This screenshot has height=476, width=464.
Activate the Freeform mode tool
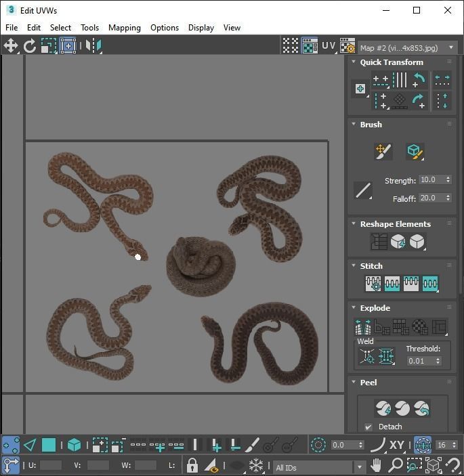click(x=68, y=46)
